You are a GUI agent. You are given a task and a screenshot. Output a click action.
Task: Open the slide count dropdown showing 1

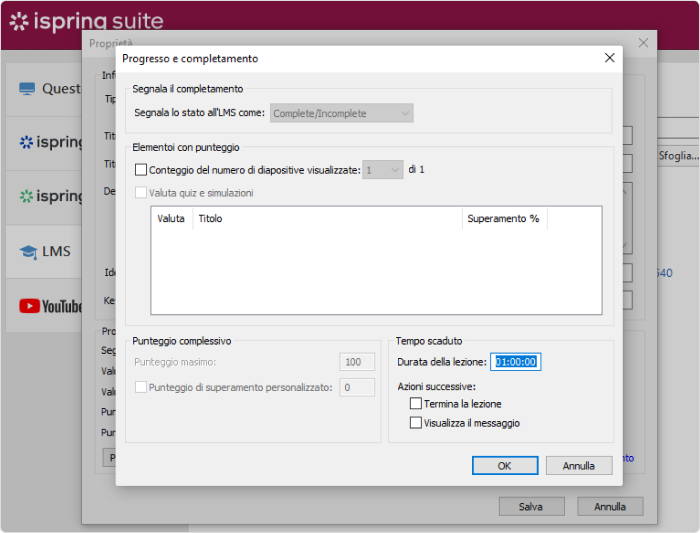pyautogui.click(x=383, y=170)
